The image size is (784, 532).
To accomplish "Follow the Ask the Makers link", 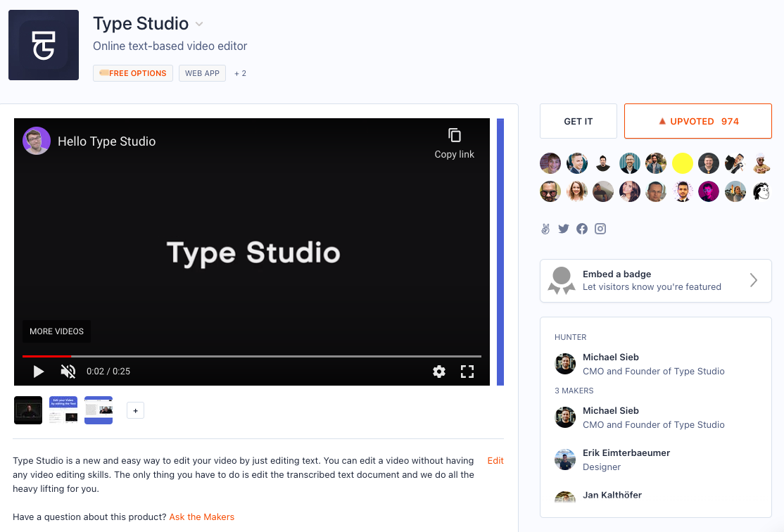I will (201, 517).
